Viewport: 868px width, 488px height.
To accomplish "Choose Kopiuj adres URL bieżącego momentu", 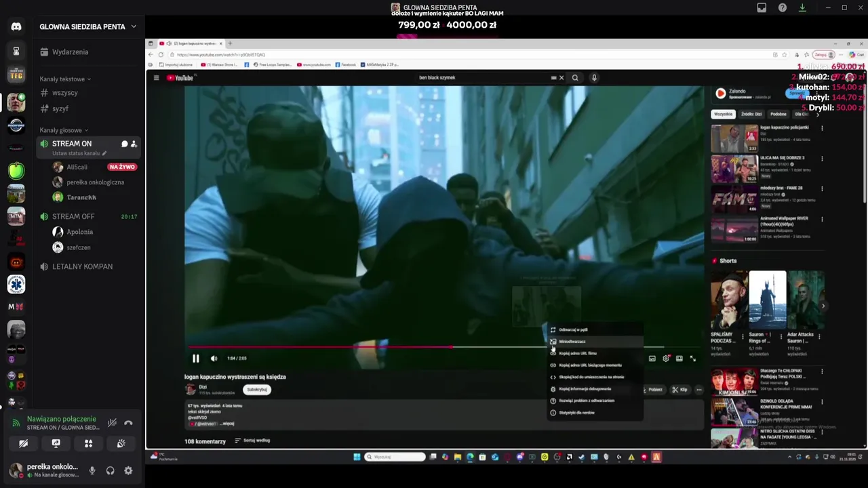I will [595, 365].
